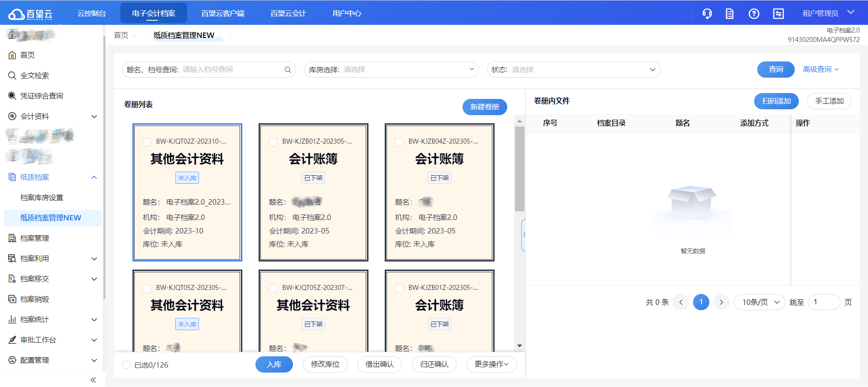Click the 百望云 logo

[30, 14]
